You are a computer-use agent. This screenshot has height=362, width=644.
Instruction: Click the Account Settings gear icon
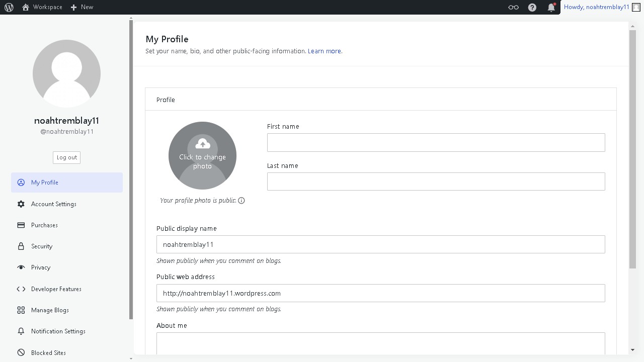pyautogui.click(x=21, y=204)
